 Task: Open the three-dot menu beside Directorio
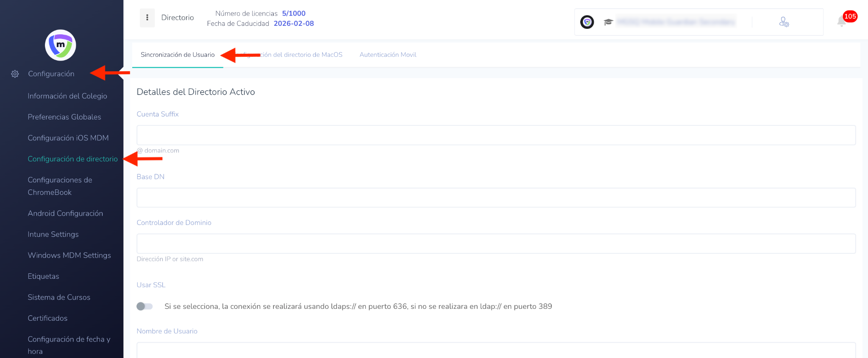click(147, 18)
